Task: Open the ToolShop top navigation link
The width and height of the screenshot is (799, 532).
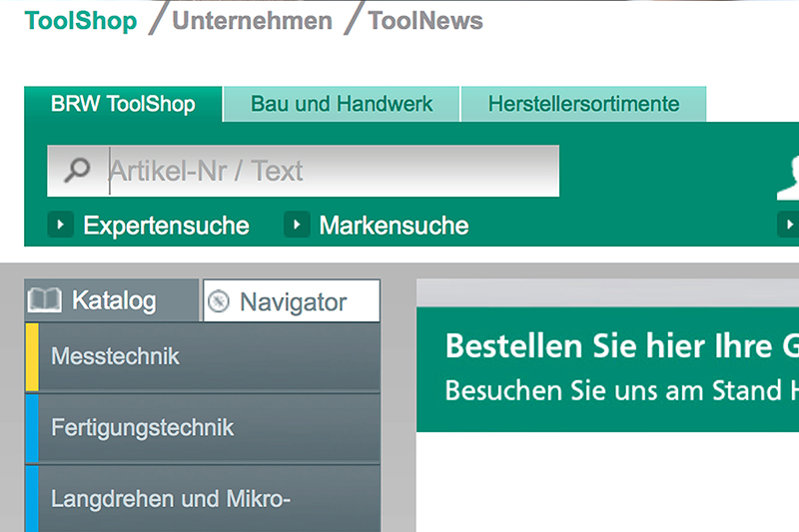Action: point(81,21)
